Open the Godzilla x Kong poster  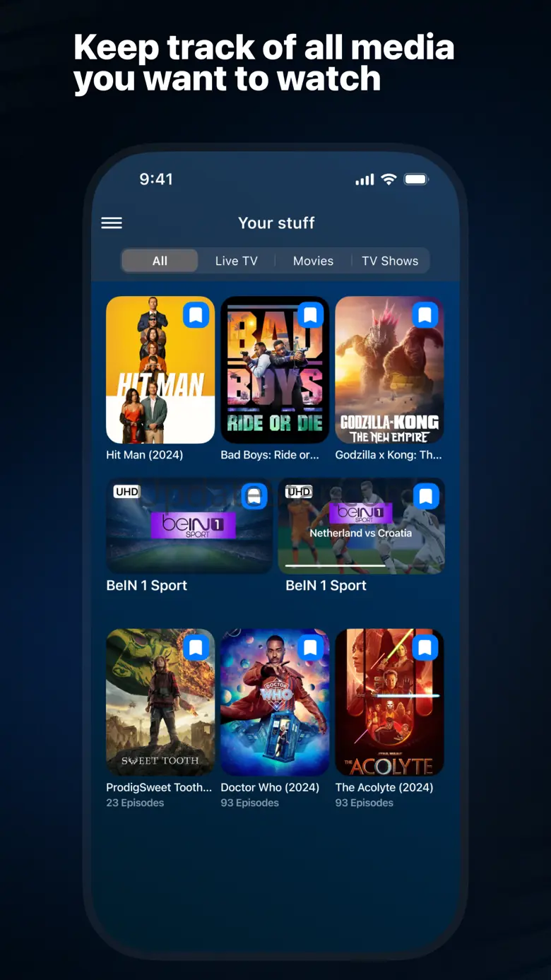tap(389, 370)
